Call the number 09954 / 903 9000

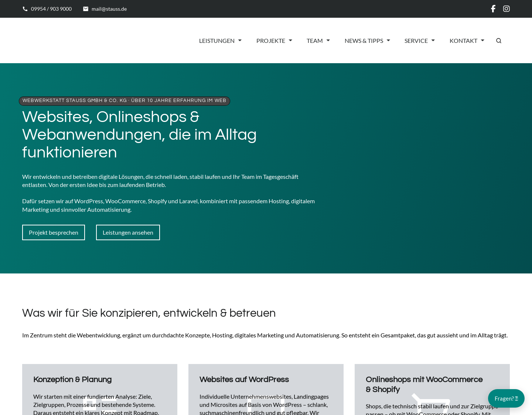51,9
